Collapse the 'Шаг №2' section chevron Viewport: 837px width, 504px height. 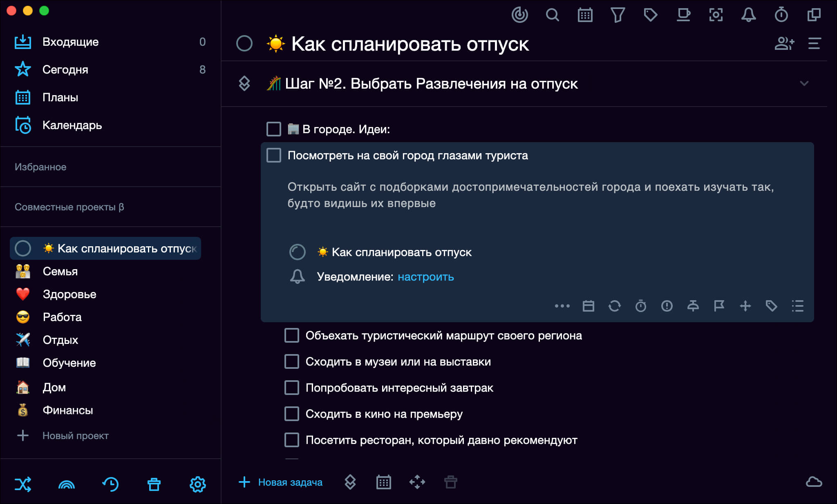(x=804, y=84)
